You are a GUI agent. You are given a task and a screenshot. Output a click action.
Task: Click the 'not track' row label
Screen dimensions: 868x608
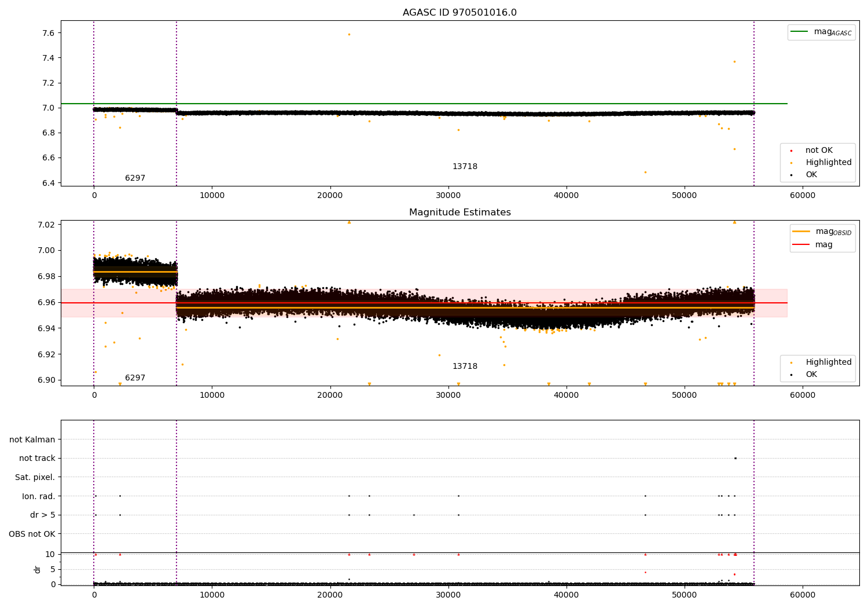pyautogui.click(x=37, y=458)
